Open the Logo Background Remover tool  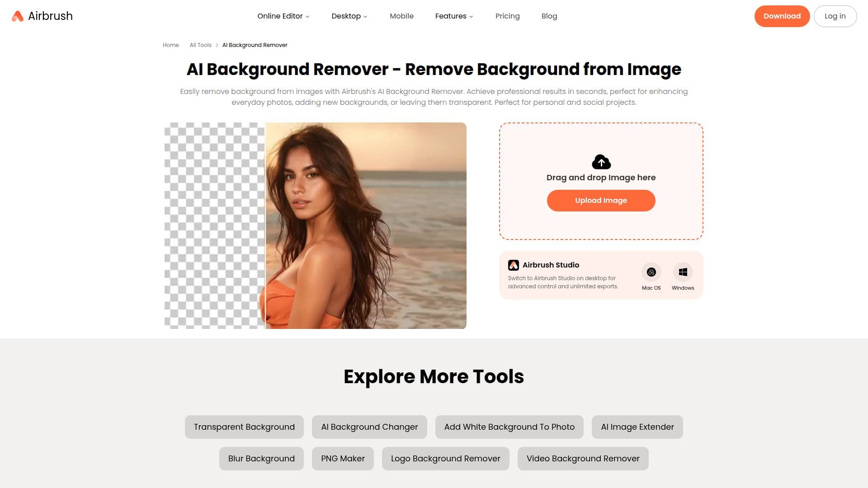pos(445,459)
